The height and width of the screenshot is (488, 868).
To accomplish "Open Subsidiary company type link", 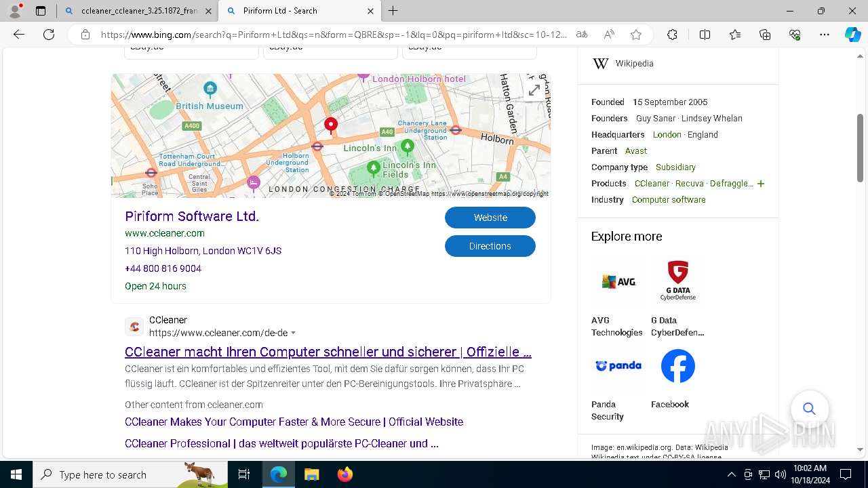I will [675, 167].
